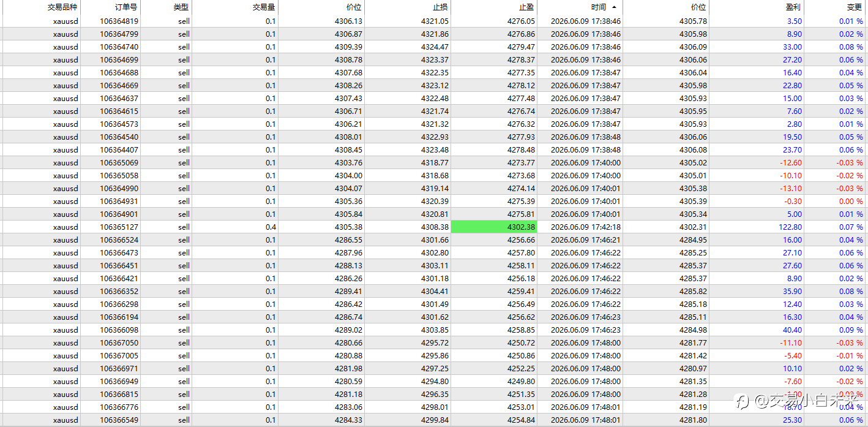The image size is (868, 427).
Task: Select the opening price 4281.18
Action: (x=348, y=394)
